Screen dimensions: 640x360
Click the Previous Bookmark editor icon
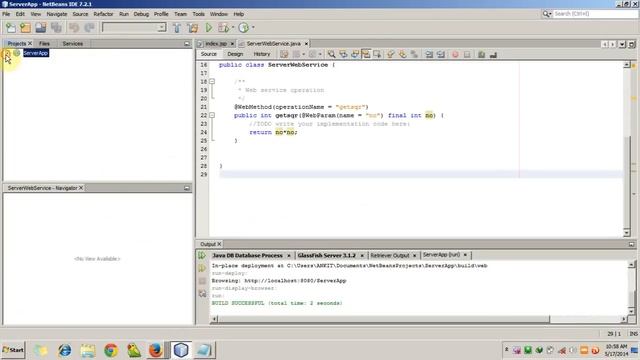pos(391,54)
